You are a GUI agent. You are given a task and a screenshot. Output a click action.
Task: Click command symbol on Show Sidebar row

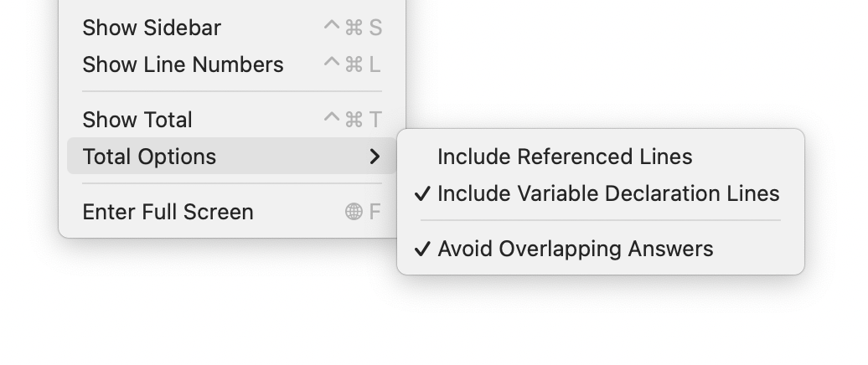pos(354,28)
